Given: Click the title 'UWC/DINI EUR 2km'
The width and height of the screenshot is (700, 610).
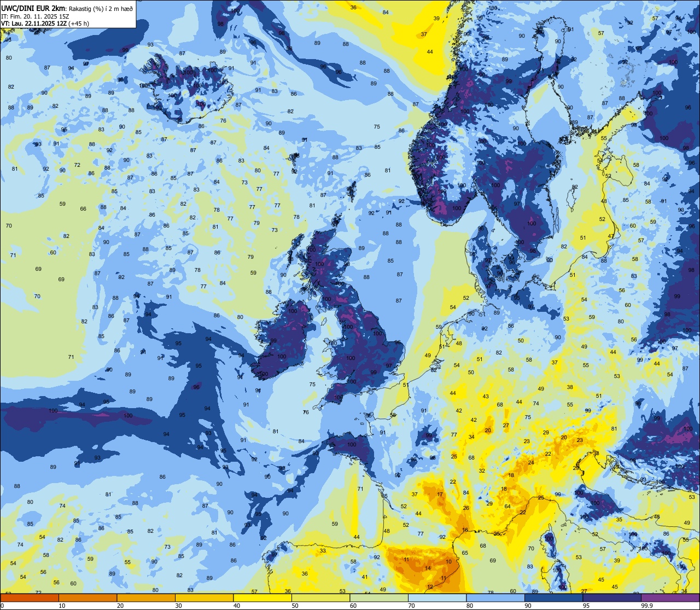Looking at the screenshot, I should click(33, 8).
